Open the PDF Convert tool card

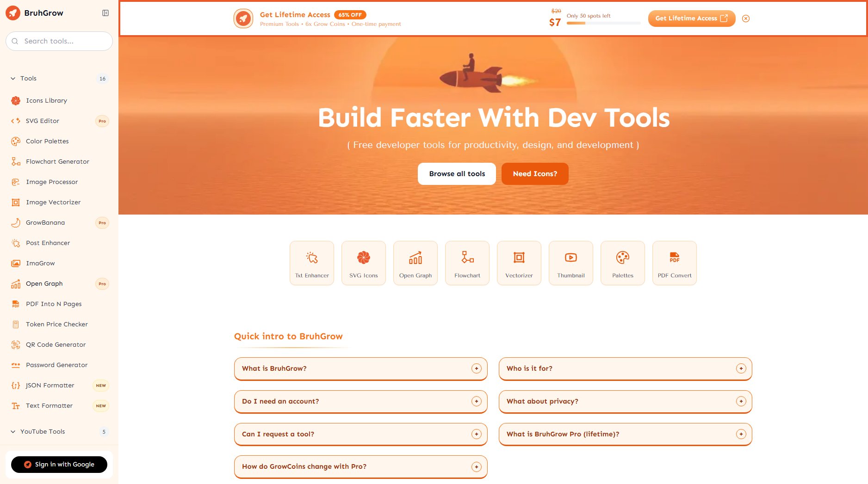(675, 263)
